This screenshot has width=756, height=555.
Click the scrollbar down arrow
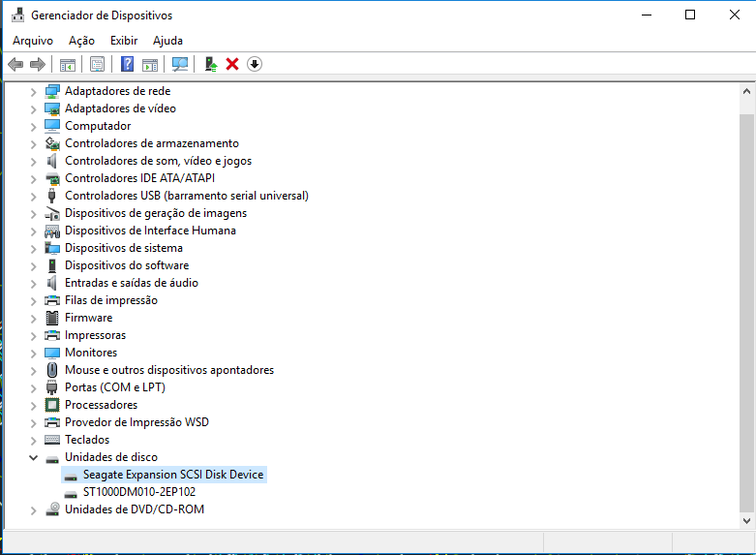(x=746, y=521)
